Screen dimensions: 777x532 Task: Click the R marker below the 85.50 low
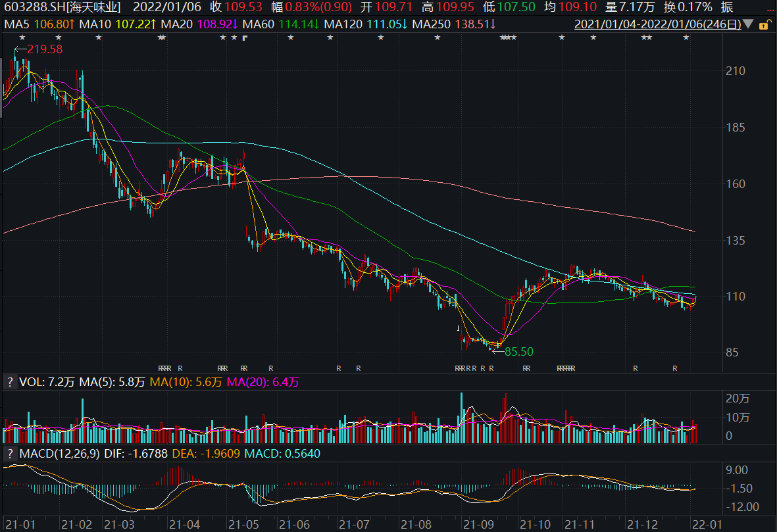pos(491,368)
